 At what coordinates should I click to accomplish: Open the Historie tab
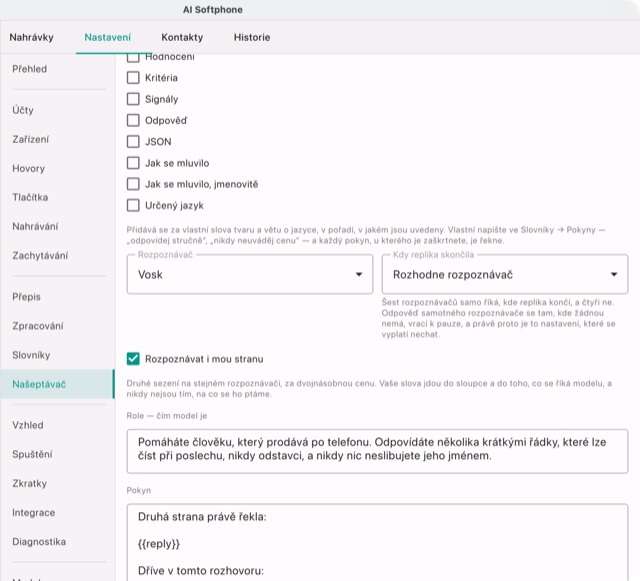252,37
